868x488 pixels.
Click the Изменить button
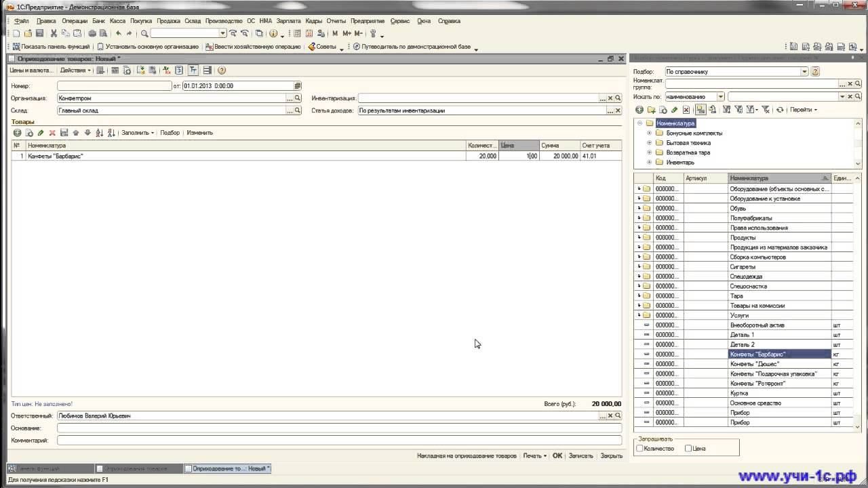point(200,133)
